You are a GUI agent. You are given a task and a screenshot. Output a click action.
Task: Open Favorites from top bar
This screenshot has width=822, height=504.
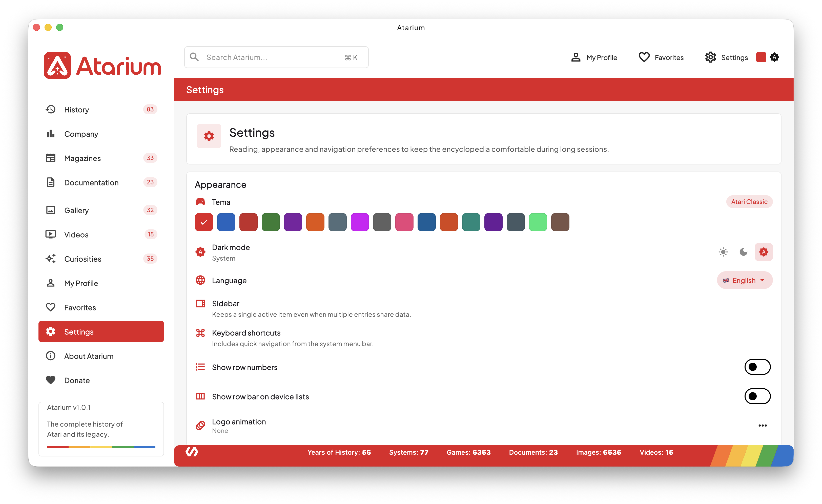(661, 57)
